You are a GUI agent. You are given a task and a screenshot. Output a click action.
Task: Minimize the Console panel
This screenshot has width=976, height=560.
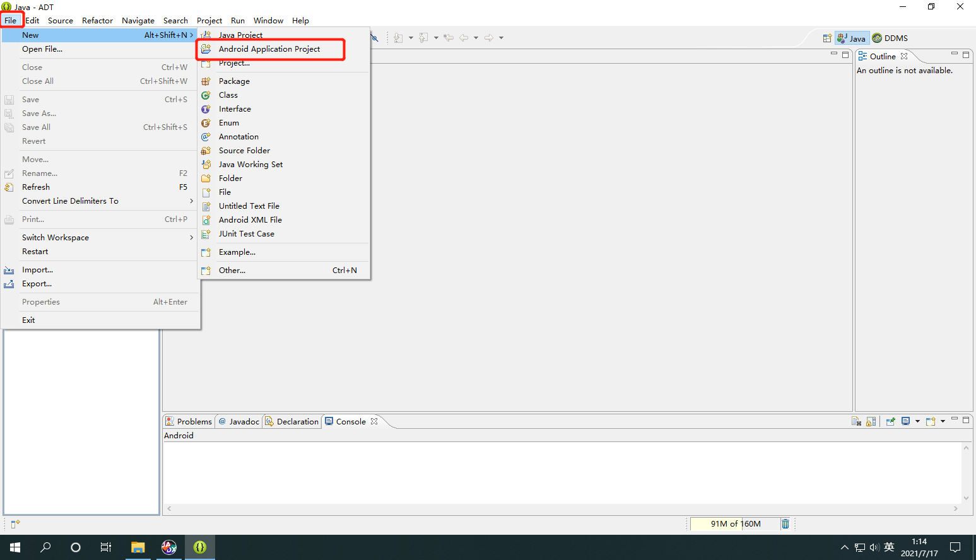coord(955,419)
